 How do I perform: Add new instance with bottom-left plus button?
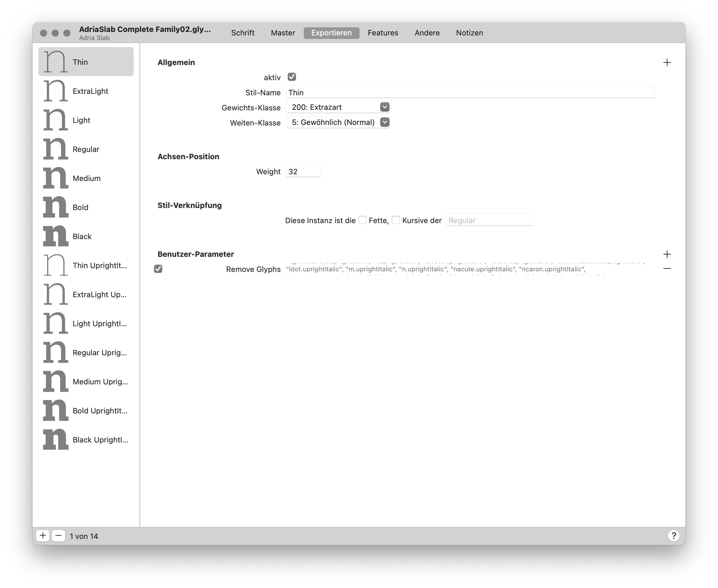[43, 535]
